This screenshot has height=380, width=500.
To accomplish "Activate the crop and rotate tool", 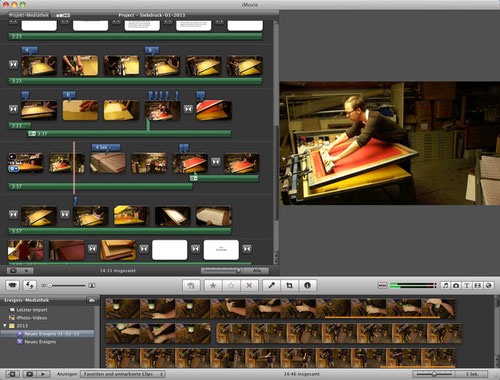I will 289,285.
